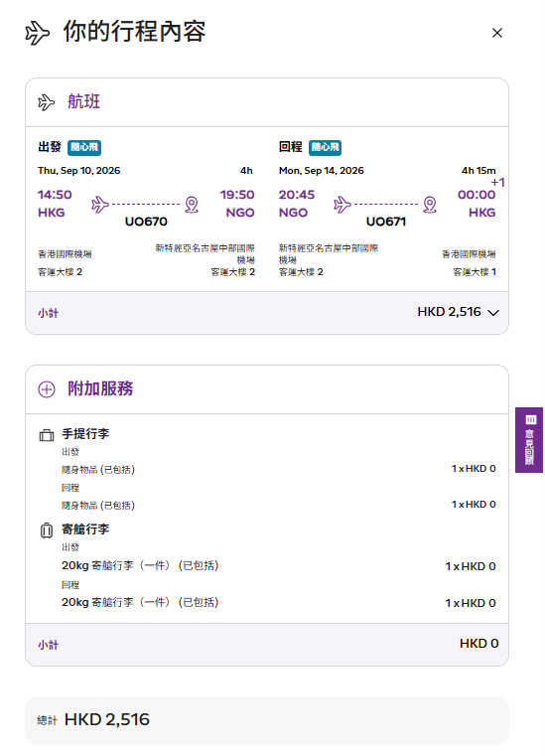Click the plus circle icon beside 附加服務
Viewport: 545px width, 756px height.
[47, 389]
